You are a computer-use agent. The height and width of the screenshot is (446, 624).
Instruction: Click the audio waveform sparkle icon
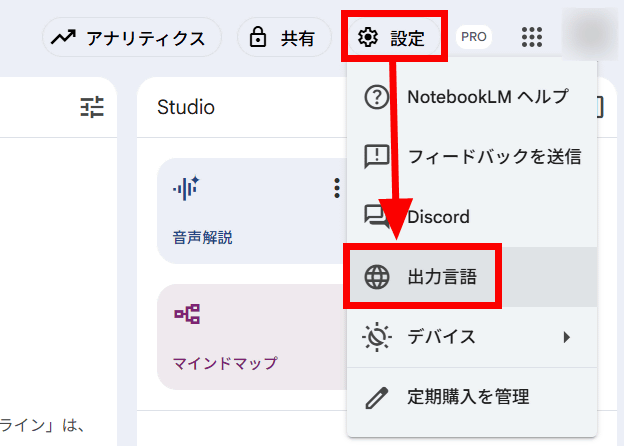pos(186,188)
